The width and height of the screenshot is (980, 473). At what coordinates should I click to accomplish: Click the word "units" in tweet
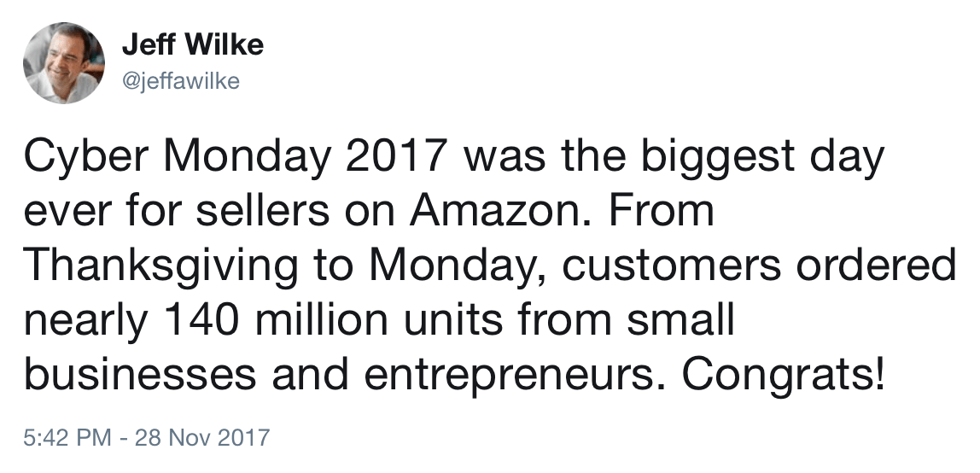[x=454, y=320]
